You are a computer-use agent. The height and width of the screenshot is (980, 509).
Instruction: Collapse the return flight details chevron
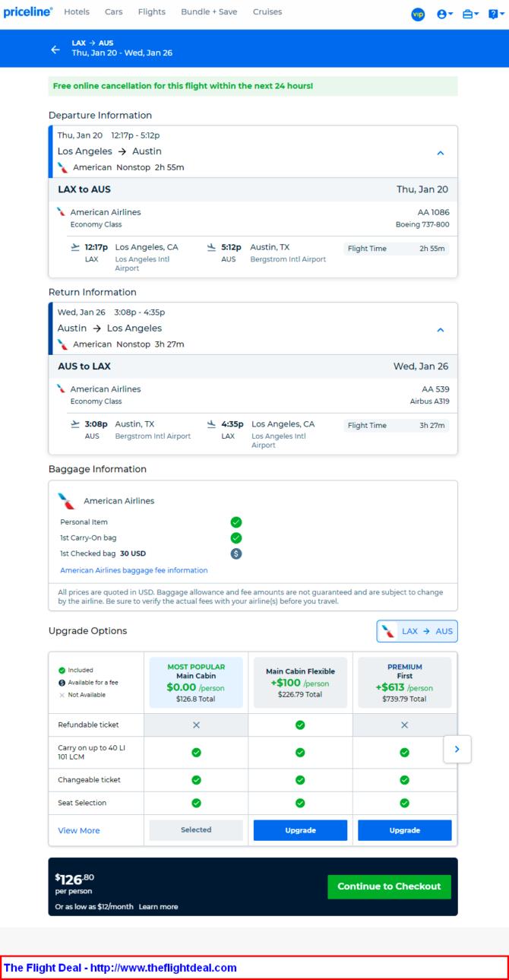point(440,330)
